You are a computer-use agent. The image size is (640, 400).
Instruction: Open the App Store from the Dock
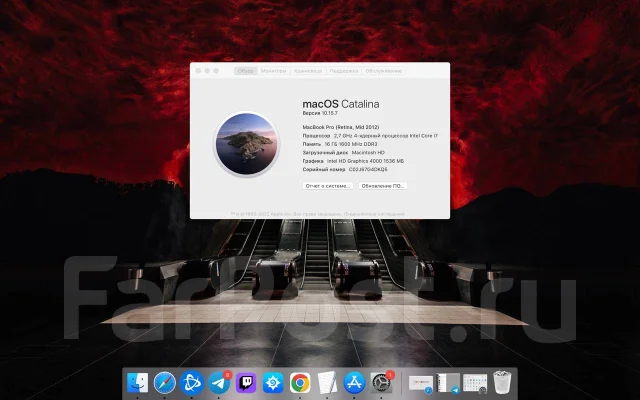354,383
